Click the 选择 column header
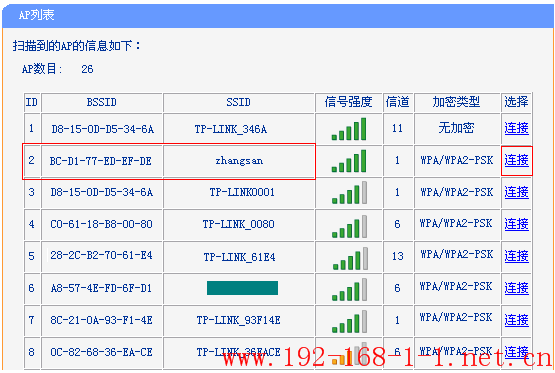This screenshot has height=373, width=555. click(516, 102)
